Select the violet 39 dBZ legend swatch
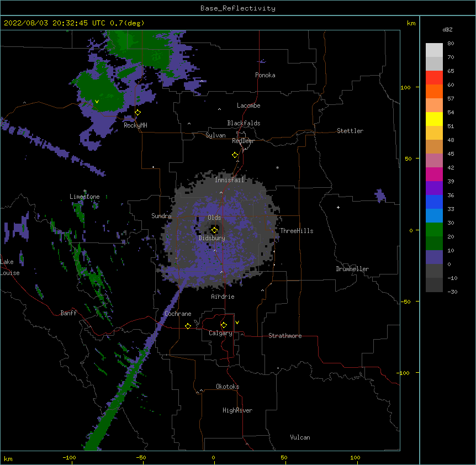The image size is (476, 465). click(x=434, y=188)
